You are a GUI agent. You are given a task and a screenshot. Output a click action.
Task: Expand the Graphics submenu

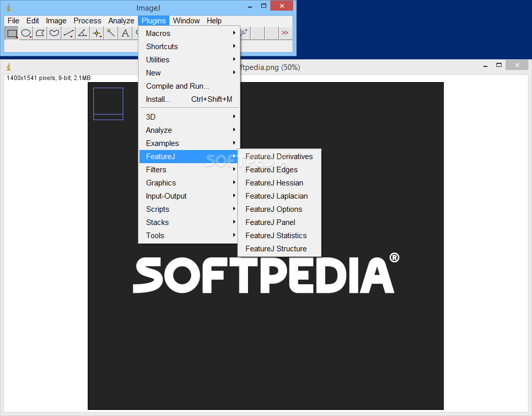[189, 183]
